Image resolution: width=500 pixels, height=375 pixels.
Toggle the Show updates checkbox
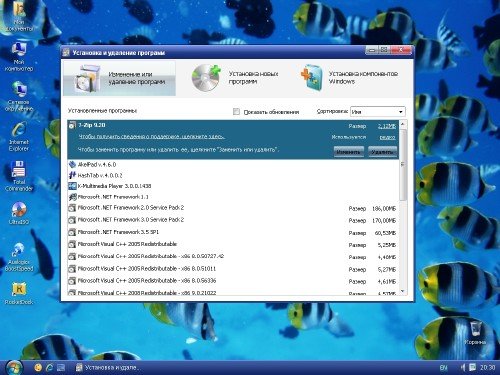coord(236,112)
